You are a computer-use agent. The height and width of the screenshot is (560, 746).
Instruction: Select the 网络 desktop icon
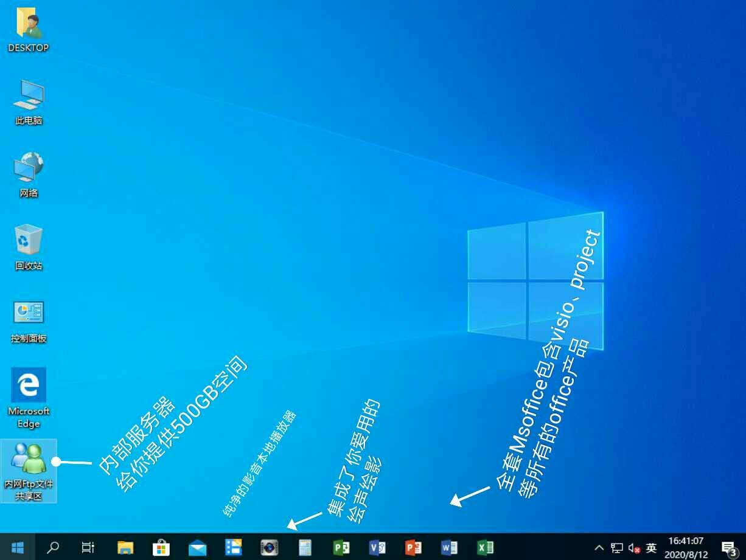click(x=28, y=175)
